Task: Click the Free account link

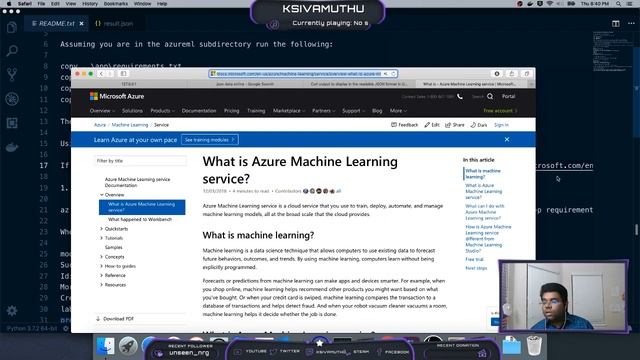Action: click(x=500, y=111)
